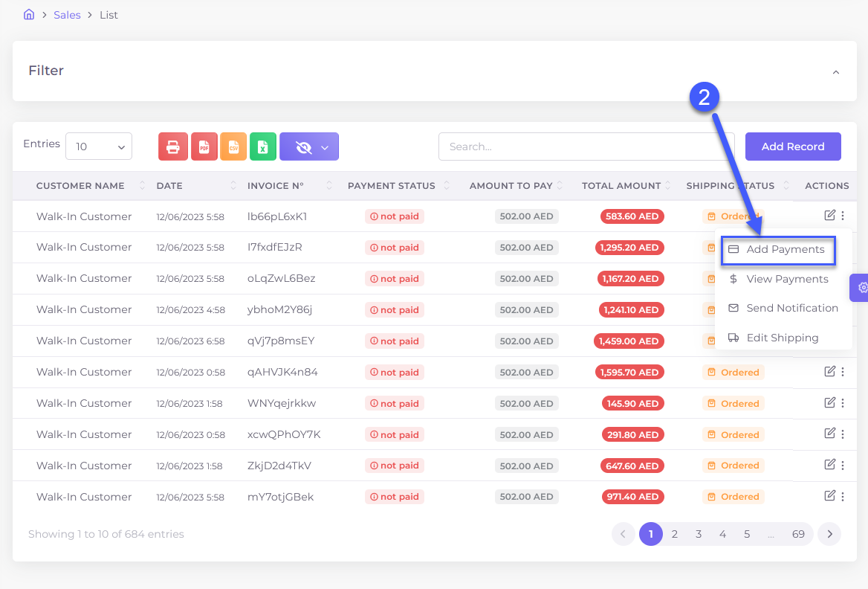Open more actions for invoice mY7otjGBek

(843, 496)
